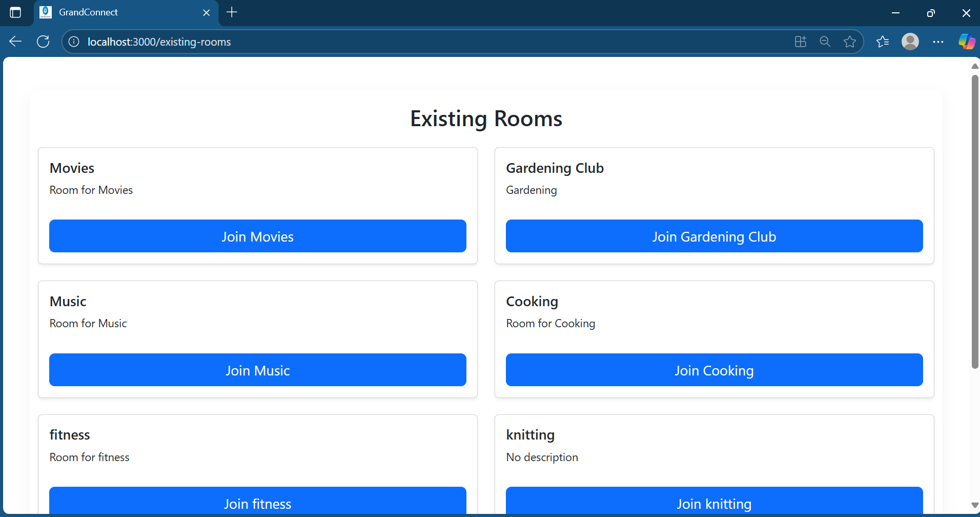Select the GrandConnect browser tab

[x=126, y=12]
